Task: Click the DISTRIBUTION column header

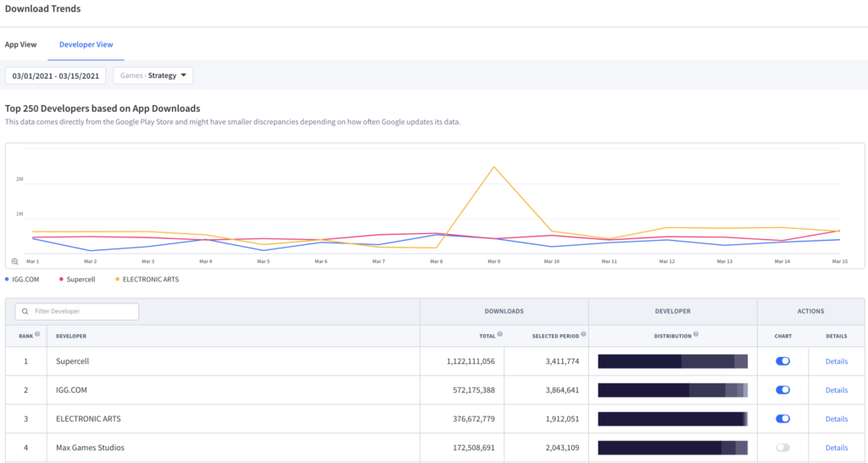Action: (672, 336)
